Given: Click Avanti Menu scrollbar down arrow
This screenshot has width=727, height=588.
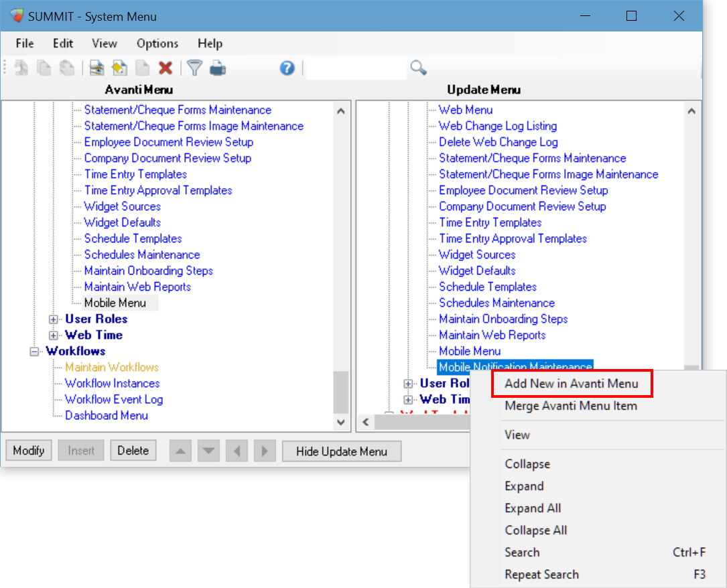Looking at the screenshot, I should [341, 422].
